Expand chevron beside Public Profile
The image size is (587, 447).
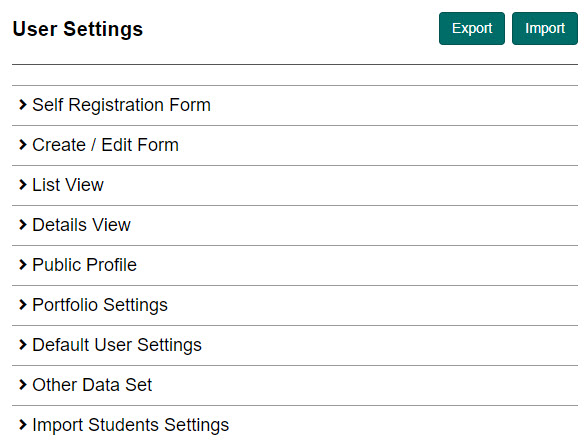pos(23,265)
